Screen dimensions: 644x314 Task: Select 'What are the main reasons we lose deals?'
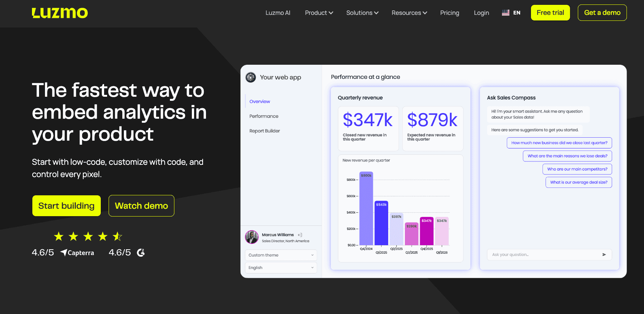tap(567, 156)
